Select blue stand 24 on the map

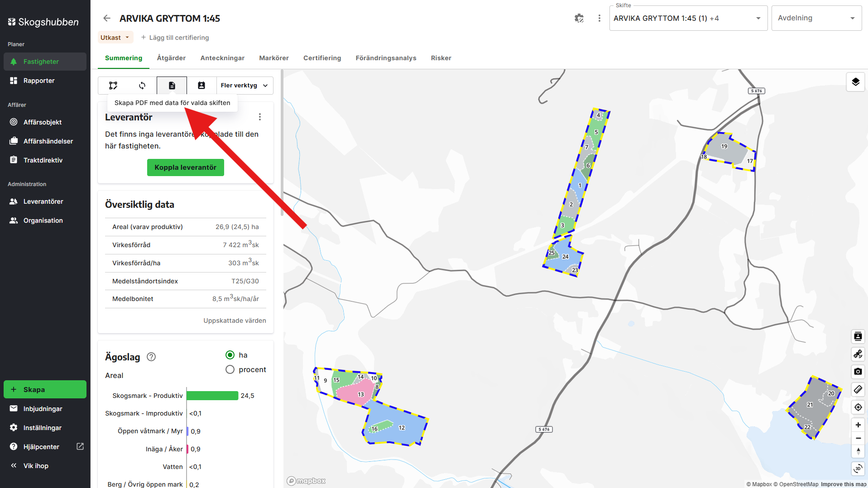[566, 257]
